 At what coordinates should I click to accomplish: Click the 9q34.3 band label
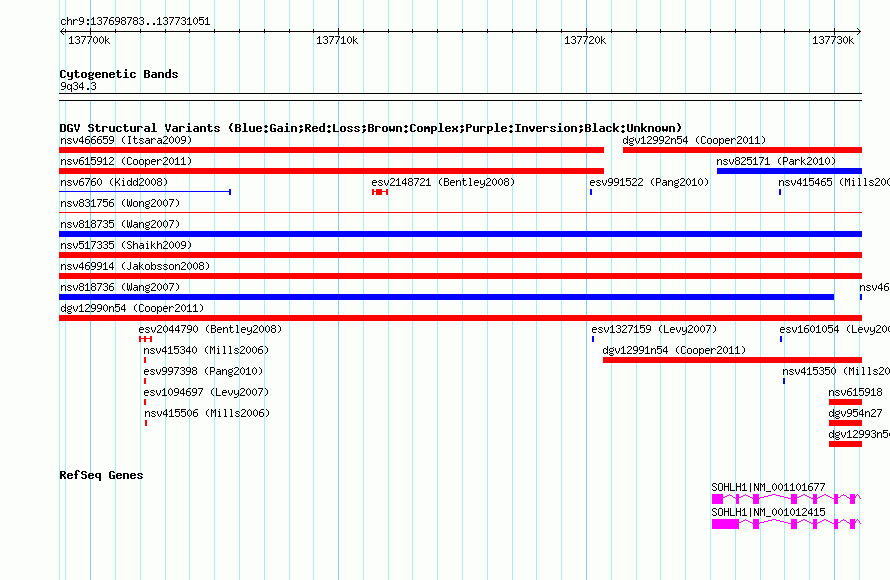click(x=78, y=86)
